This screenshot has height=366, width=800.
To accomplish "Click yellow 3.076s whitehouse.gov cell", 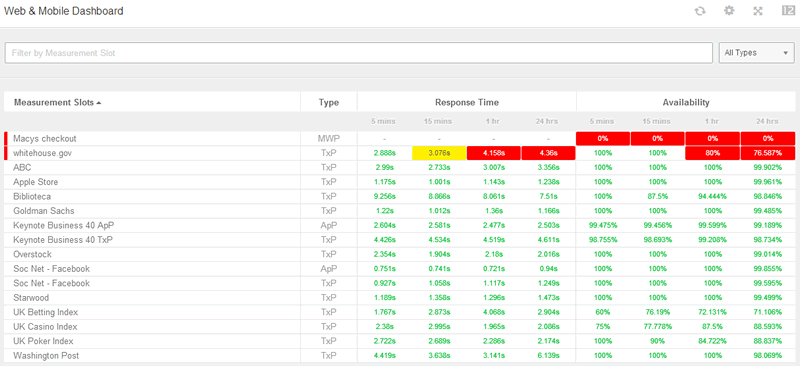I will click(439, 153).
